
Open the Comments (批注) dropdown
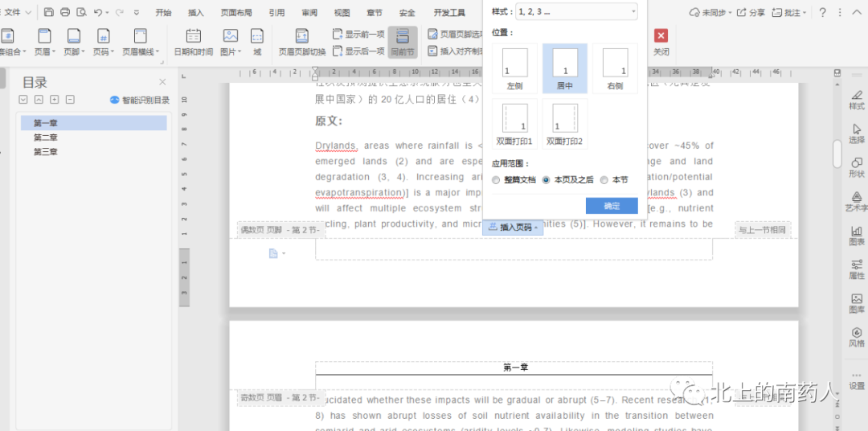pyautogui.click(x=789, y=12)
